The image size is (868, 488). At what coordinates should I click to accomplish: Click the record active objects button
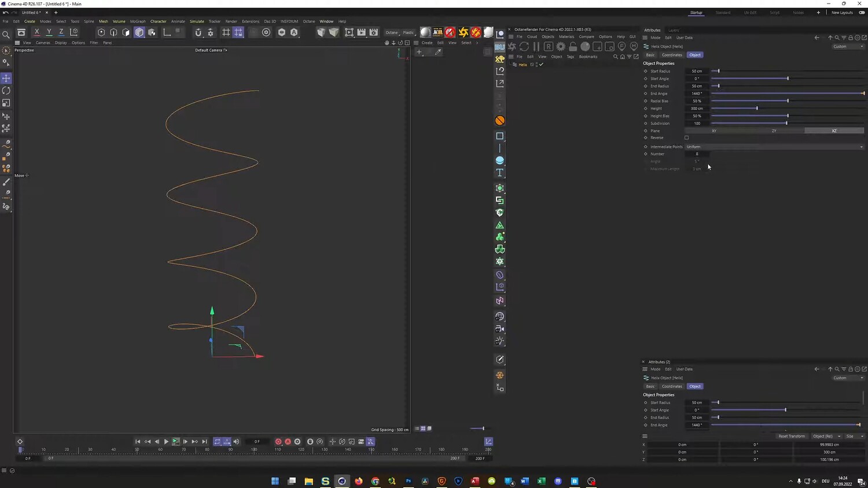pyautogui.click(x=278, y=442)
